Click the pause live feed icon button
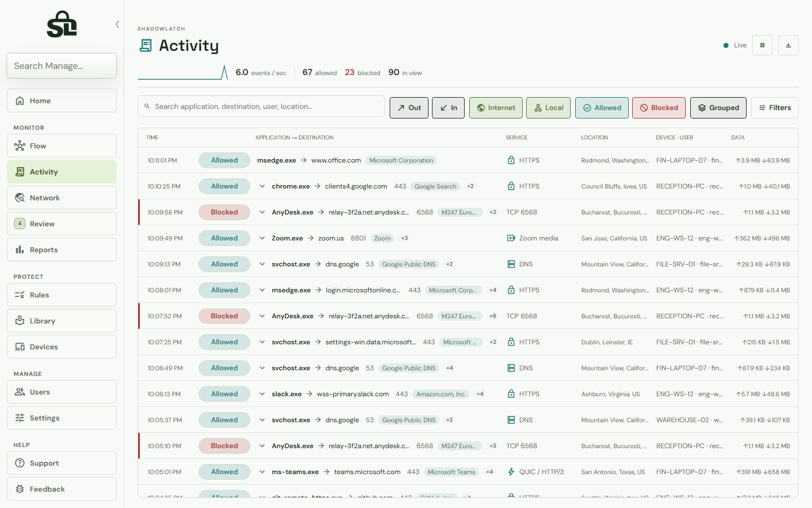This screenshot has width=812, height=508. 762,45
